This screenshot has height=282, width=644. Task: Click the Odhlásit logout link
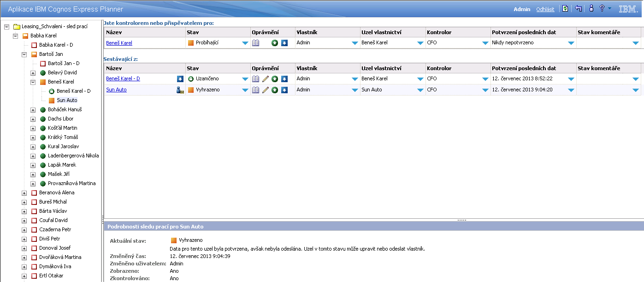pyautogui.click(x=545, y=9)
